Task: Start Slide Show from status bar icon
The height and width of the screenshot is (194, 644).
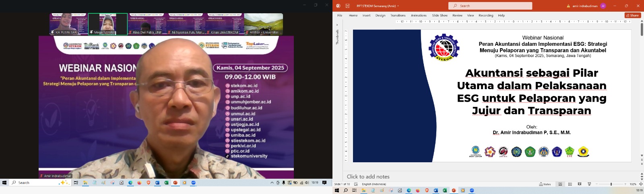Action: pyautogui.click(x=589, y=184)
